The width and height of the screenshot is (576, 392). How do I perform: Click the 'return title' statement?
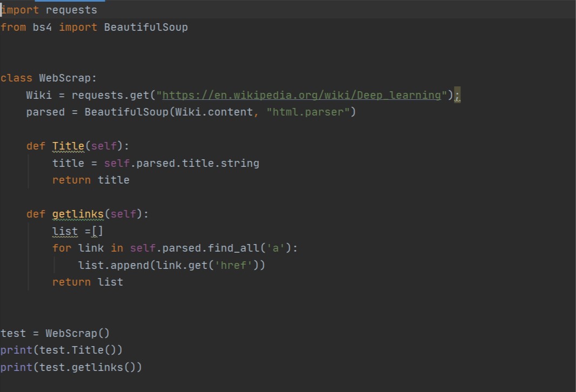point(91,180)
